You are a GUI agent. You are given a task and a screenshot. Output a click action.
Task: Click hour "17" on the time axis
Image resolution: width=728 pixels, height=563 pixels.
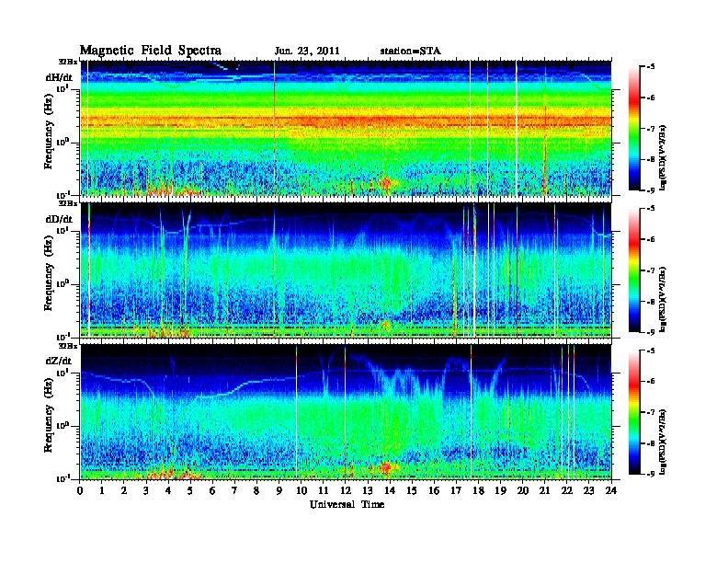456,490
